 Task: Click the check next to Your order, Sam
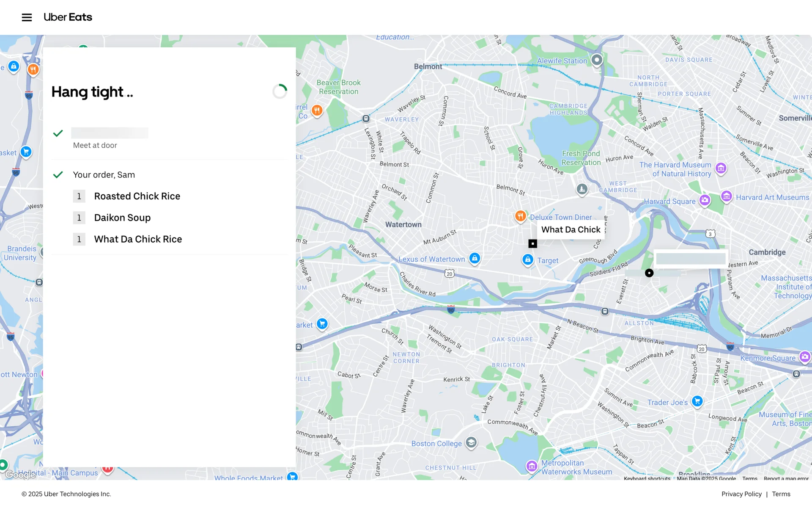[58, 174]
